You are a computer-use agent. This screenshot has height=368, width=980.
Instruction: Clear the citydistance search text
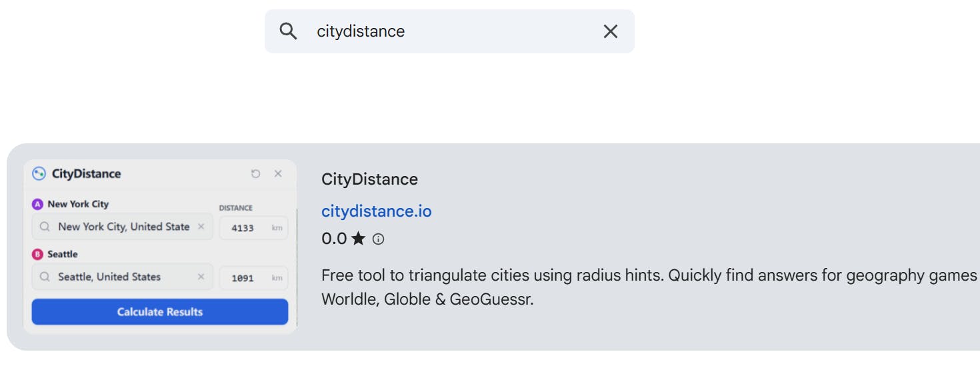pyautogui.click(x=610, y=31)
